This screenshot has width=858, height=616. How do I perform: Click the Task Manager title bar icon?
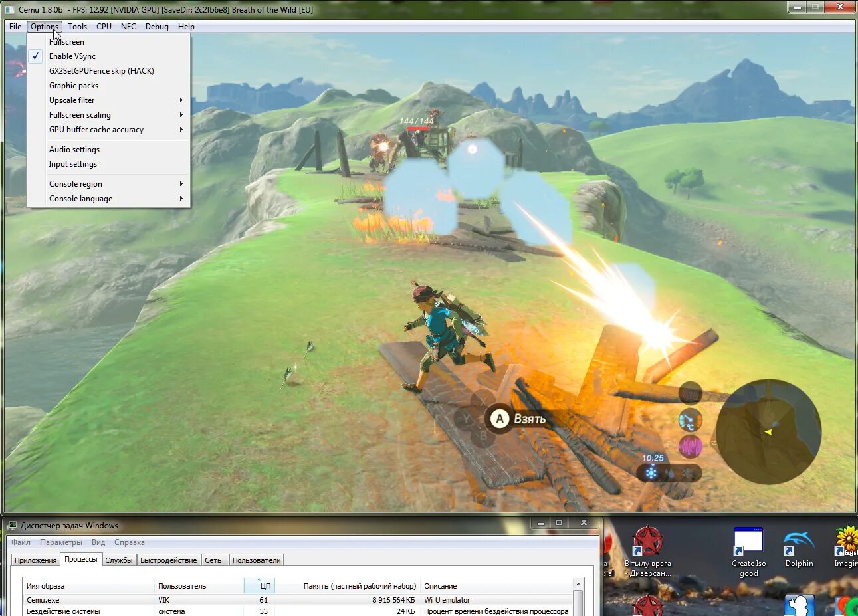point(12,526)
